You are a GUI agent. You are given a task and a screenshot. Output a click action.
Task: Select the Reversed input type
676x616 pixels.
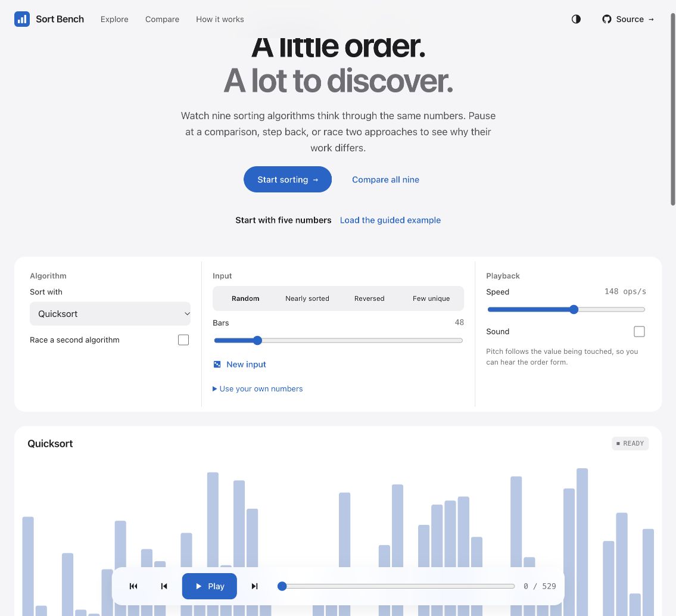click(x=369, y=298)
